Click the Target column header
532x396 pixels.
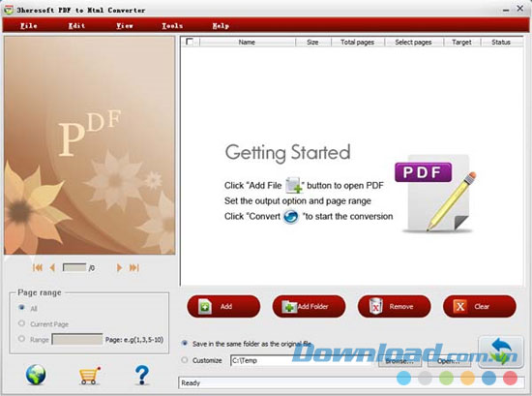pyautogui.click(x=461, y=42)
